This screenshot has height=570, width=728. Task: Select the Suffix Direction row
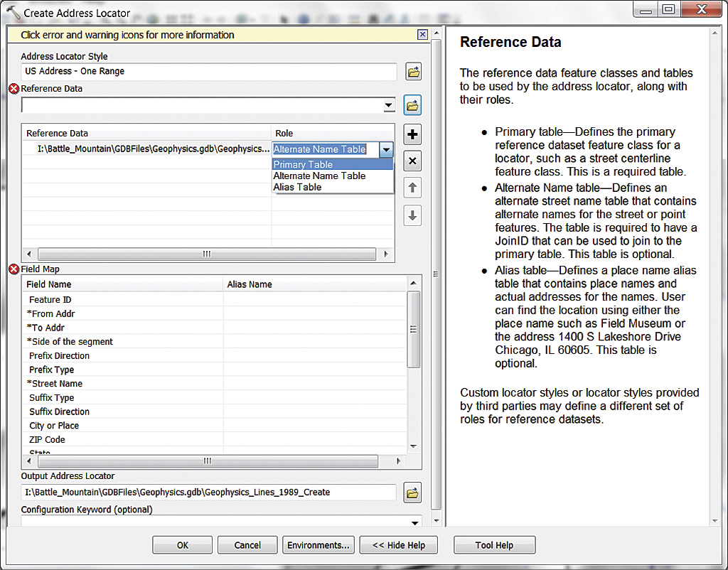[x=215, y=412]
